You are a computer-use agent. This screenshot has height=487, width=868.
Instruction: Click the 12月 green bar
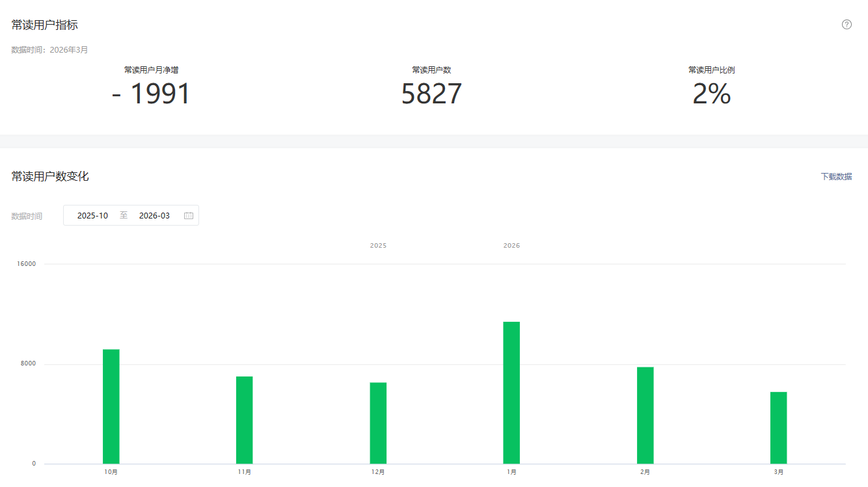point(378,423)
